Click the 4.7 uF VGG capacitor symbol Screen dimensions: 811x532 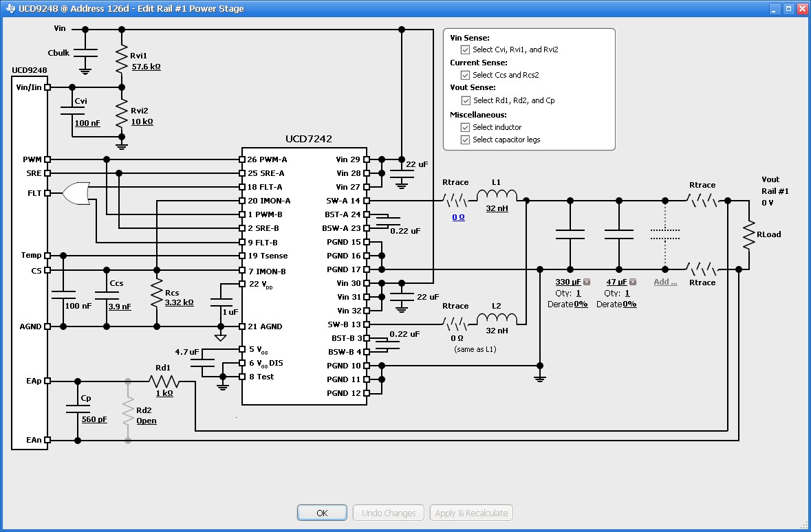click(x=202, y=362)
